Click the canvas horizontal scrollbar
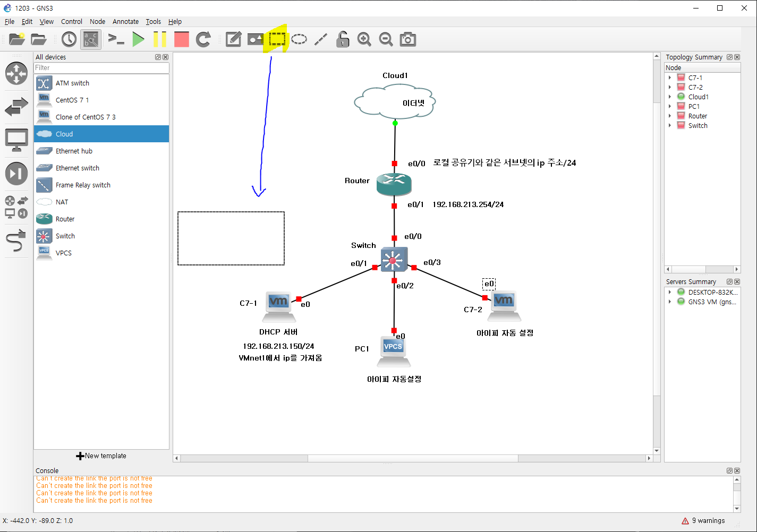This screenshot has height=532, width=757. 413,458
